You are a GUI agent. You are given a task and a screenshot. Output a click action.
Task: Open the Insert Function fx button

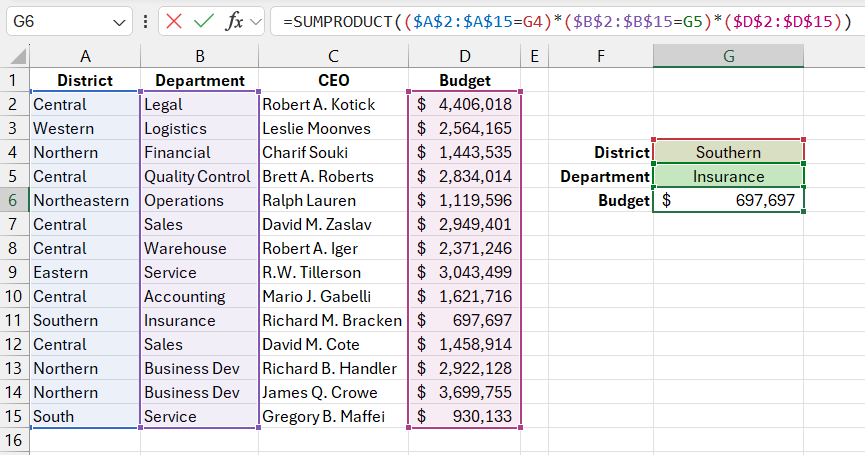(x=234, y=22)
